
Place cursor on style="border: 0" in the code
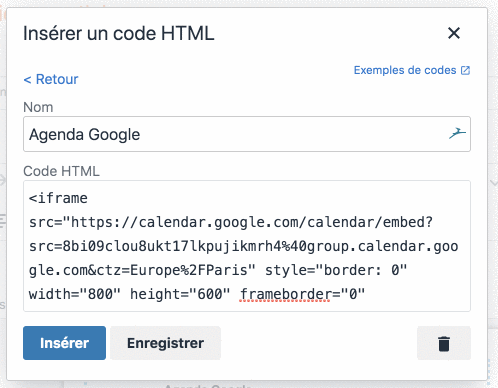click(336, 270)
